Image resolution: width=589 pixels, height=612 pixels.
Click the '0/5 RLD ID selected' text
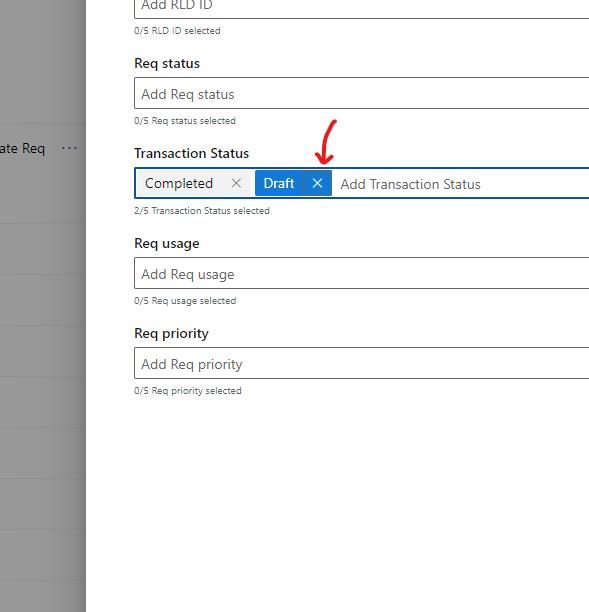[x=177, y=31]
